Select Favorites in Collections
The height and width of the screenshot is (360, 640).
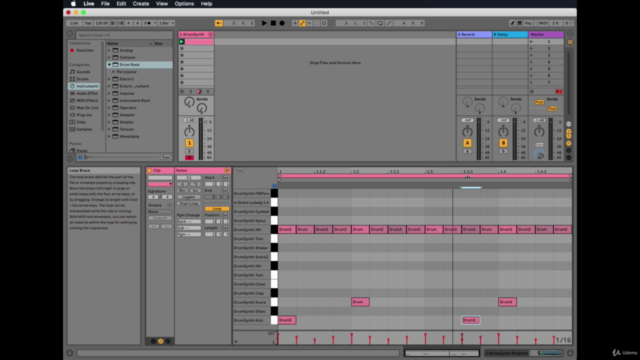(85, 50)
